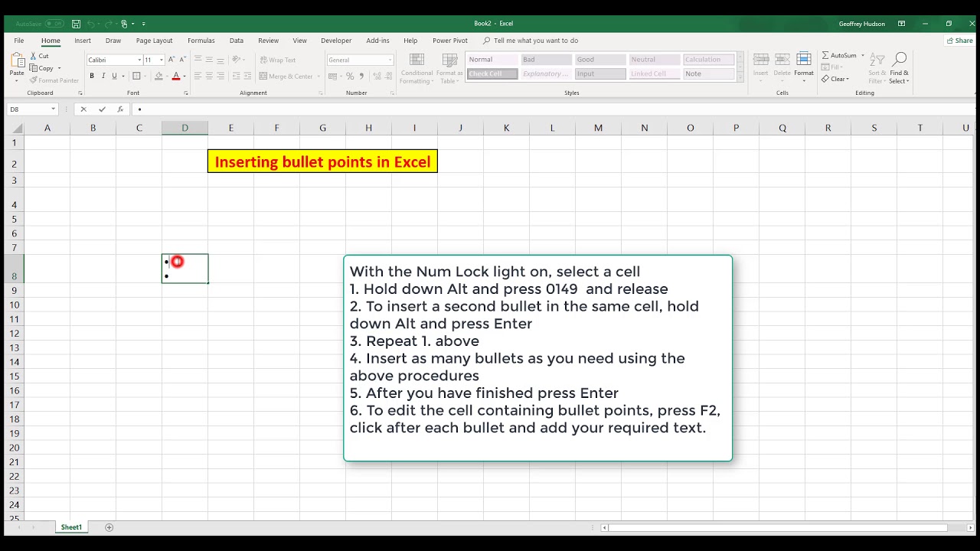The image size is (980, 551).
Task: Open Conditional Formatting menu
Action: [416, 69]
